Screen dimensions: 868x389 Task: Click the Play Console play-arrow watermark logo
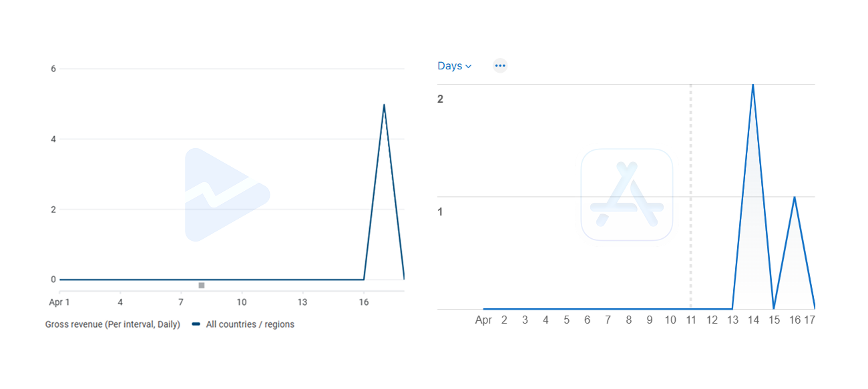tap(227, 193)
